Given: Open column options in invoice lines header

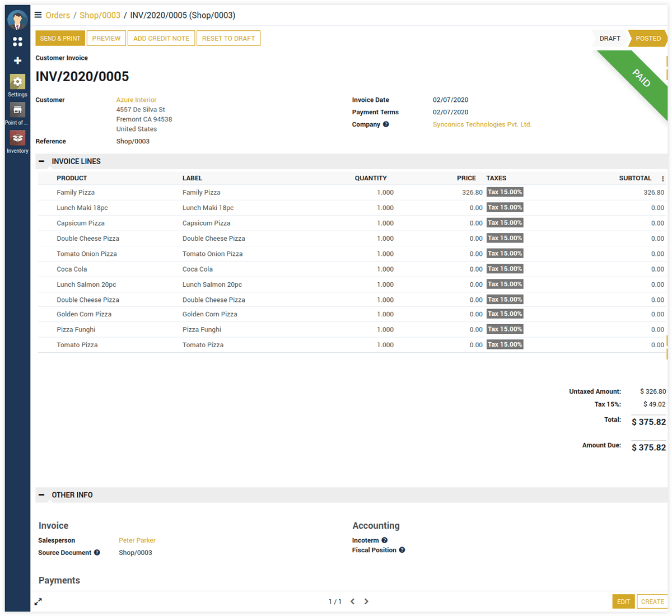Looking at the screenshot, I should (662, 179).
